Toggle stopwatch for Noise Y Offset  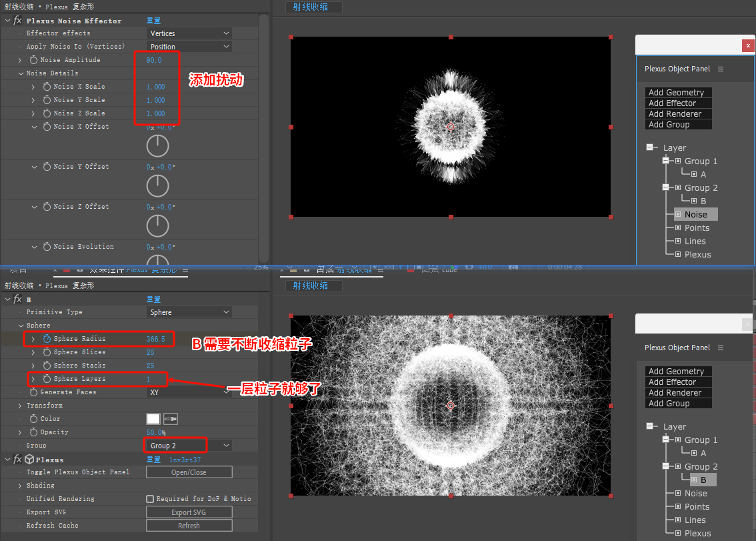(x=47, y=167)
